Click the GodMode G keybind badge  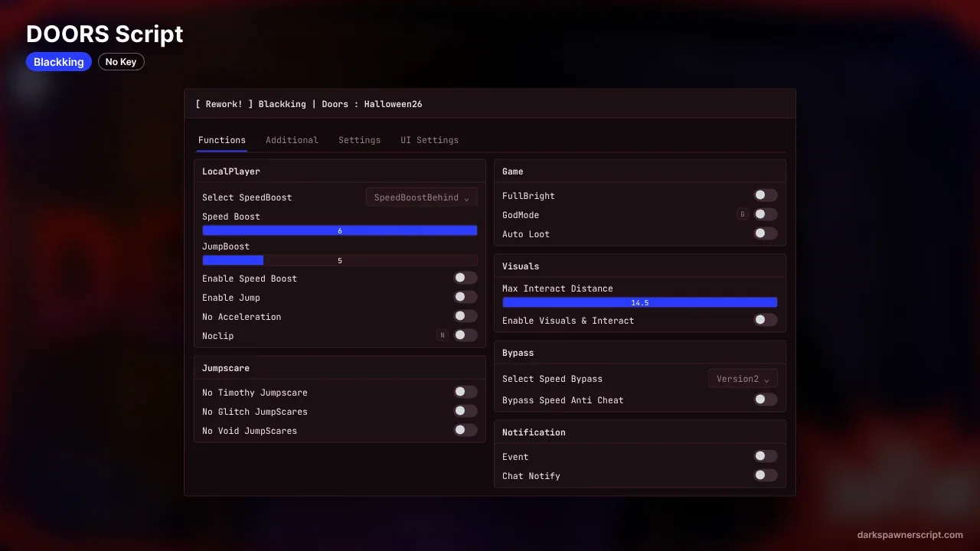coord(742,214)
